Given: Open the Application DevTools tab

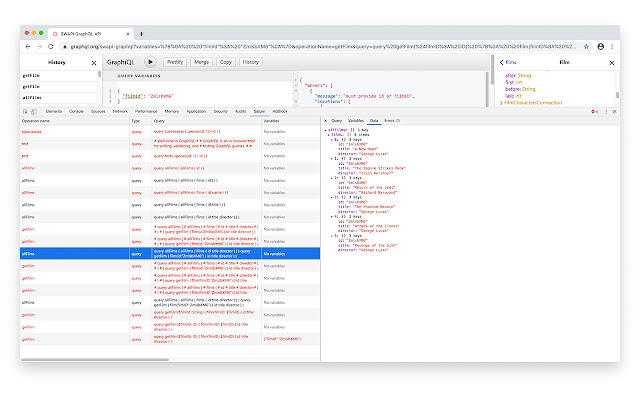Looking at the screenshot, I should (x=196, y=111).
